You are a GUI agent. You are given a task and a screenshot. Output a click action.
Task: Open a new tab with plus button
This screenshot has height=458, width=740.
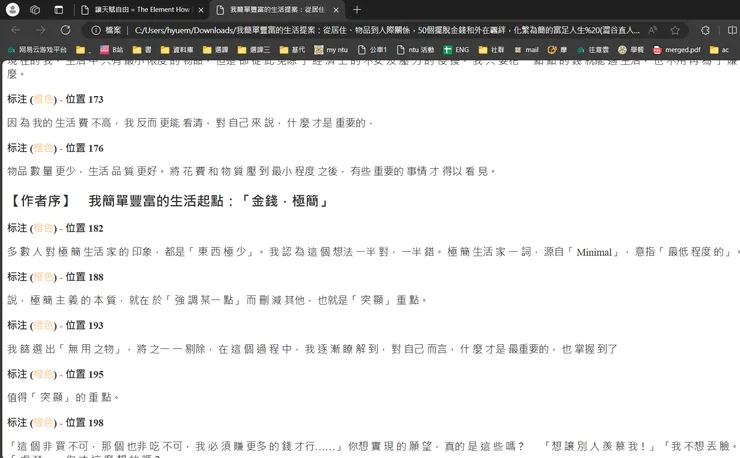[357, 9]
